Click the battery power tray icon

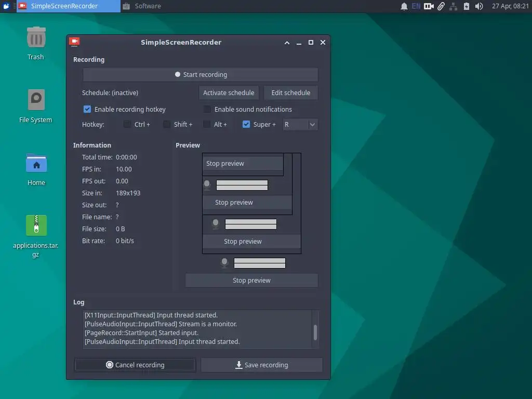[x=467, y=6]
